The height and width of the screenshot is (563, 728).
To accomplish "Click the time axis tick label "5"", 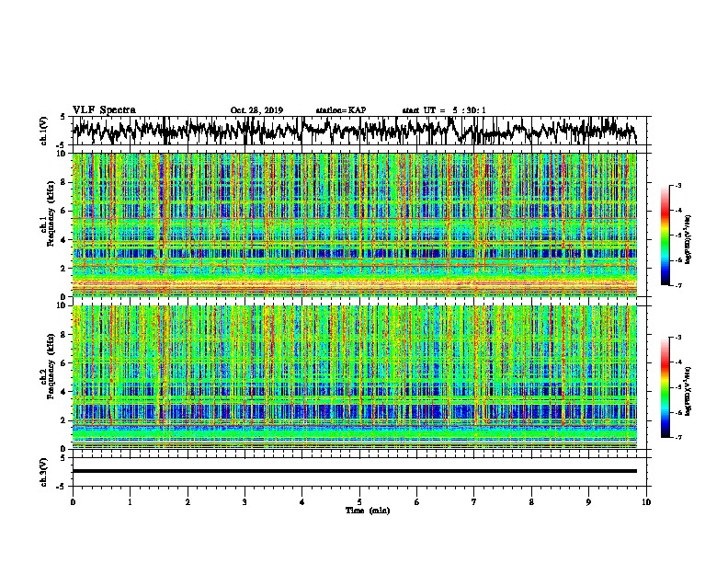I will [x=359, y=502].
